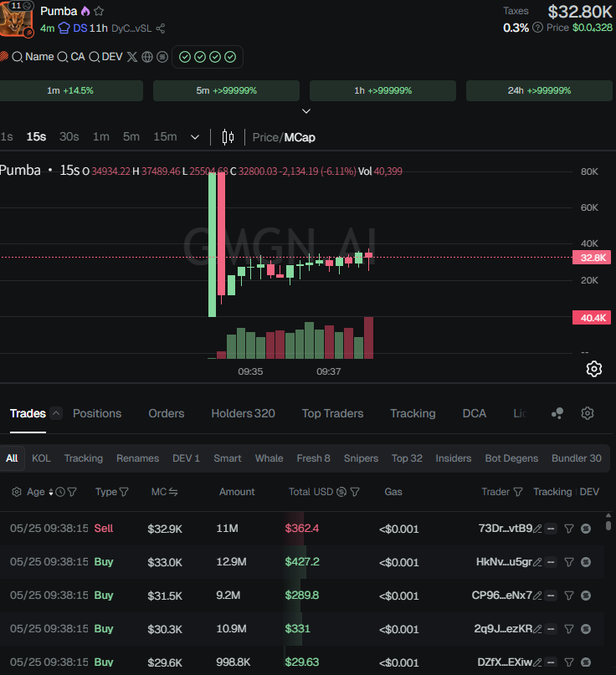This screenshot has height=675, width=616.
Task: Expand more chart interval options
Action: point(195,137)
